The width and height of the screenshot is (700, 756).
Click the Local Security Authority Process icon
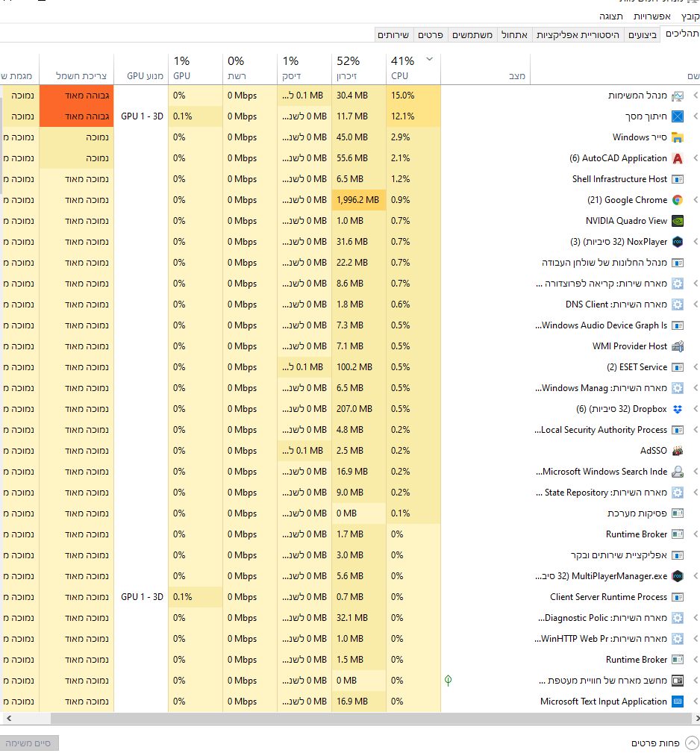(678, 430)
